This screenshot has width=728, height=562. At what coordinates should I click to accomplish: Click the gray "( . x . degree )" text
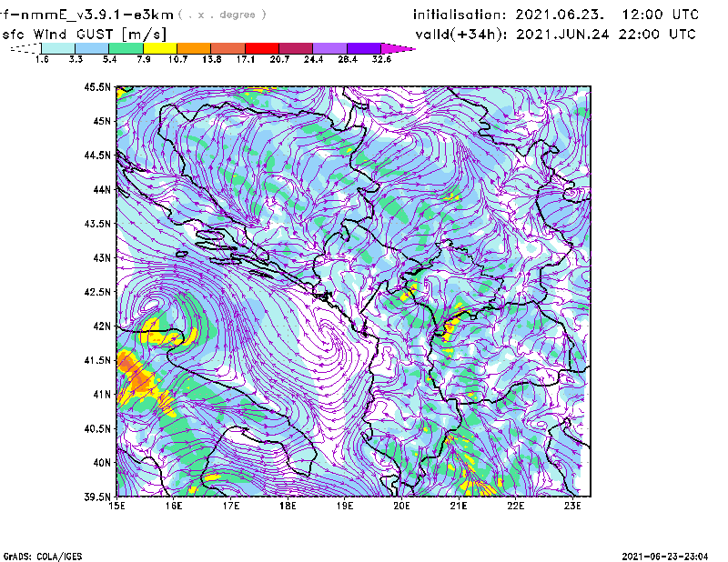tap(222, 15)
